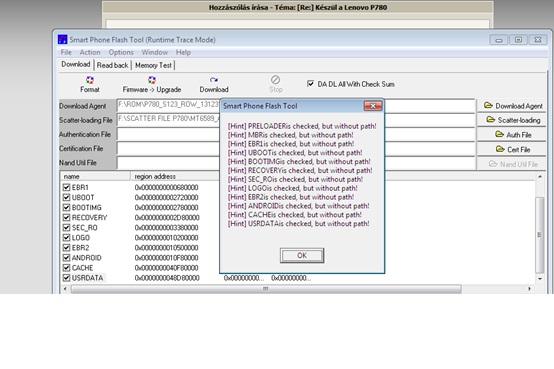Screen dimensions: 554x369
Task: Click the Scatter-loading File path field
Action: coord(296,119)
